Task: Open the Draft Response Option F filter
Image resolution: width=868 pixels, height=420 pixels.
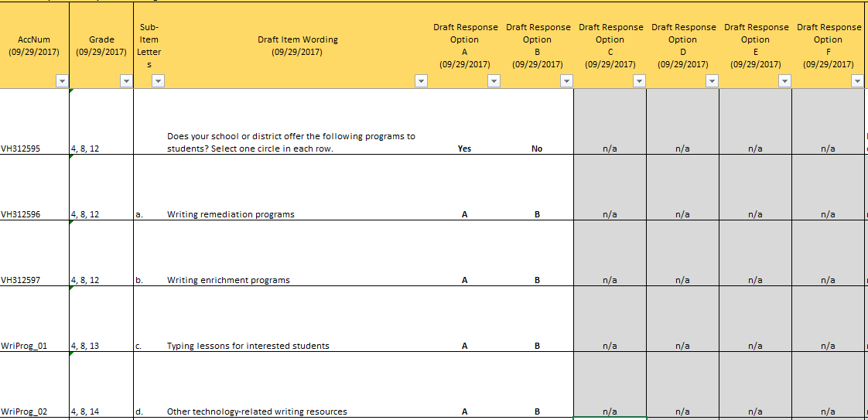Action: point(856,81)
